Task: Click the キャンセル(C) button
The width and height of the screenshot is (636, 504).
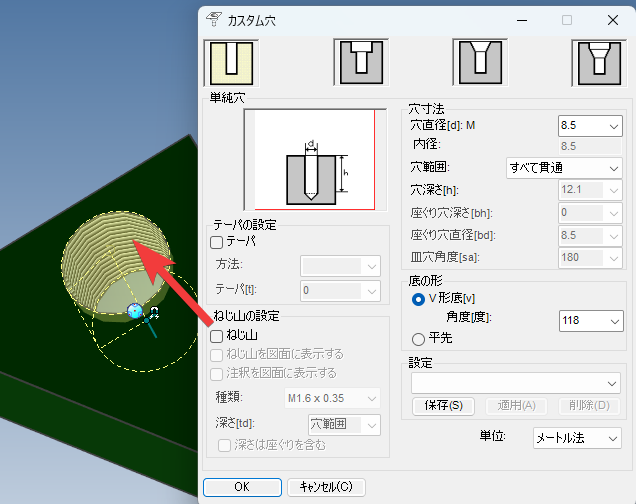Action: [x=326, y=487]
